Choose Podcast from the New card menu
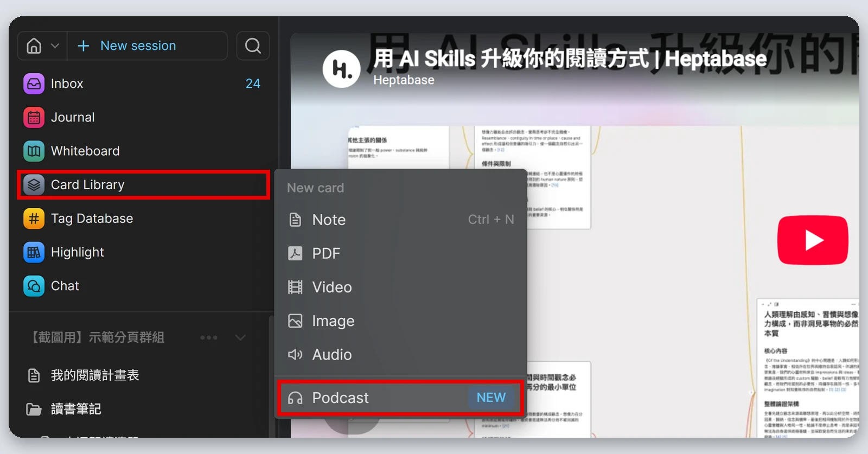Viewport: 868px width, 454px height. (400, 398)
